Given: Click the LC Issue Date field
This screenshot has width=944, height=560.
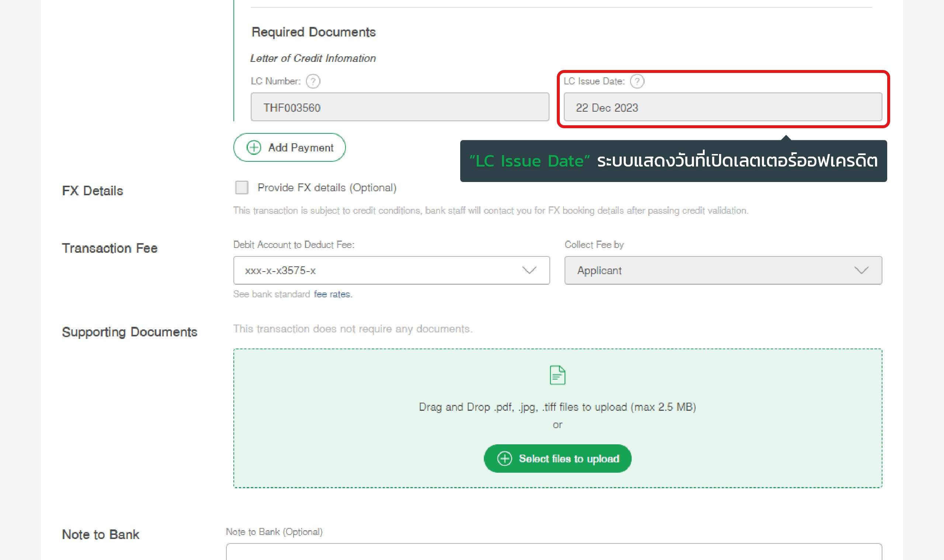Looking at the screenshot, I should click(722, 107).
